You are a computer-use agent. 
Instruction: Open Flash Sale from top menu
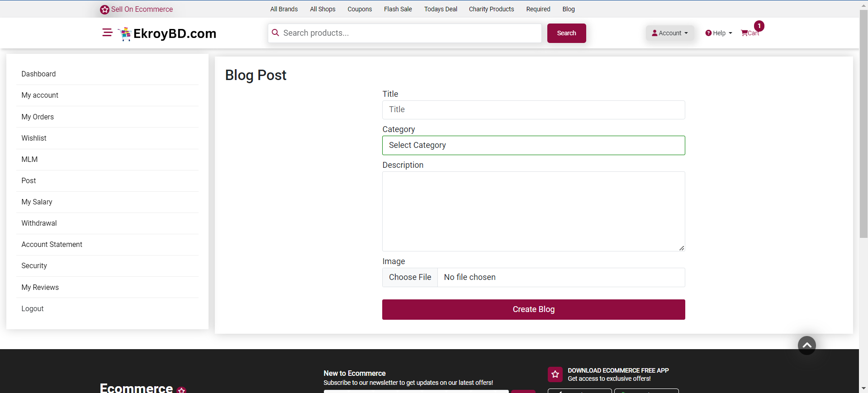click(x=398, y=9)
